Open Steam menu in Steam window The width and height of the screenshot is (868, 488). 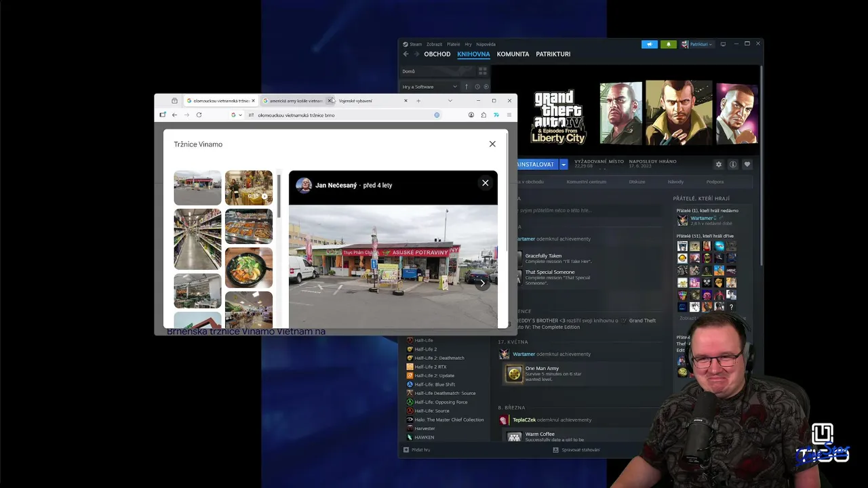click(x=412, y=44)
